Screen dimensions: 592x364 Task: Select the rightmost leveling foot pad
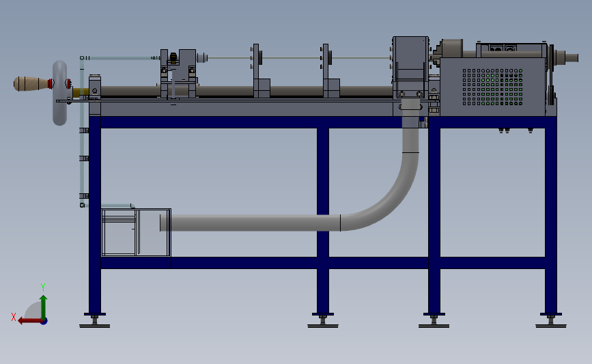[x=551, y=326]
